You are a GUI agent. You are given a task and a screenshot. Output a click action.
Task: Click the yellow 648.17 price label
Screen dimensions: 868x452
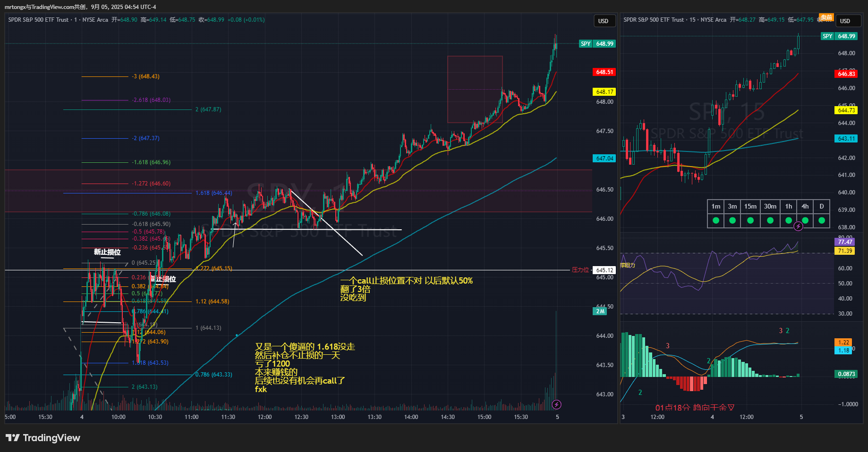604,92
